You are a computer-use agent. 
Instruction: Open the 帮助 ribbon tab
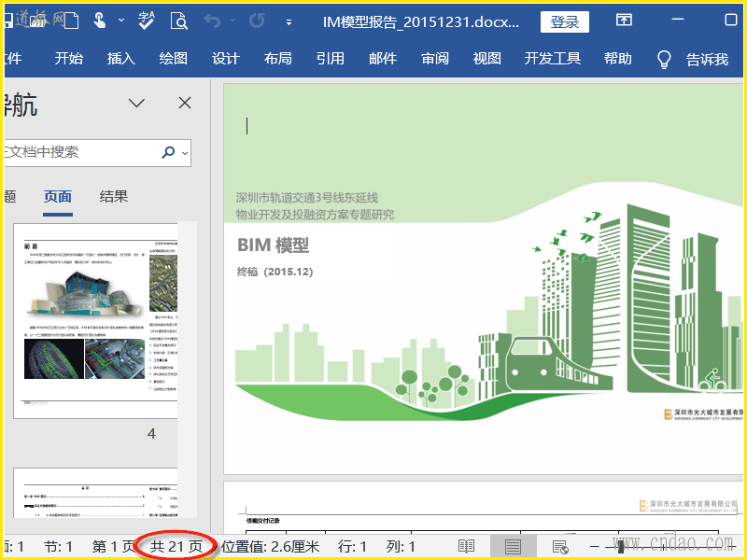click(617, 59)
